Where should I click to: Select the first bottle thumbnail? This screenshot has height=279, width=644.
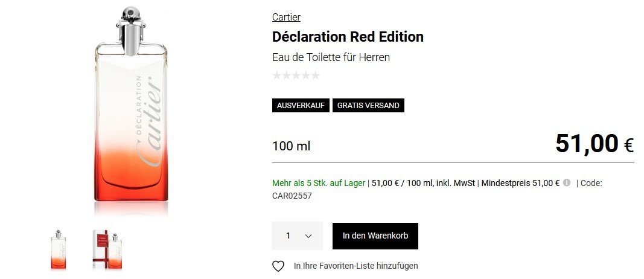tap(59, 249)
